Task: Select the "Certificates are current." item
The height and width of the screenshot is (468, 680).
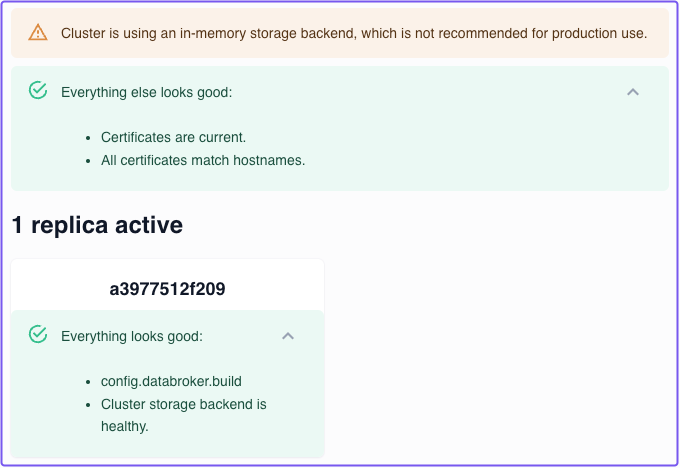Action: tap(173, 137)
